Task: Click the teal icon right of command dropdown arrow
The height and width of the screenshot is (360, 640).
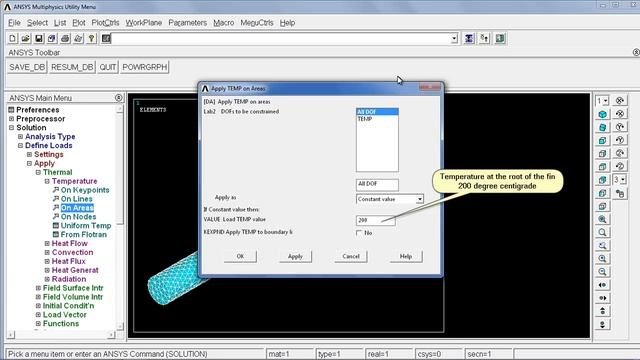Action: (x=469, y=38)
